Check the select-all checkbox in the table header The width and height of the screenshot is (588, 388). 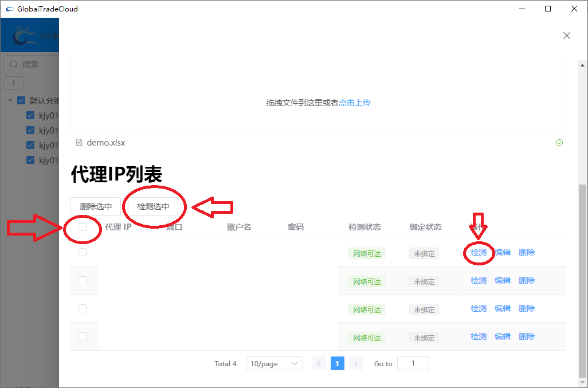pos(83,228)
